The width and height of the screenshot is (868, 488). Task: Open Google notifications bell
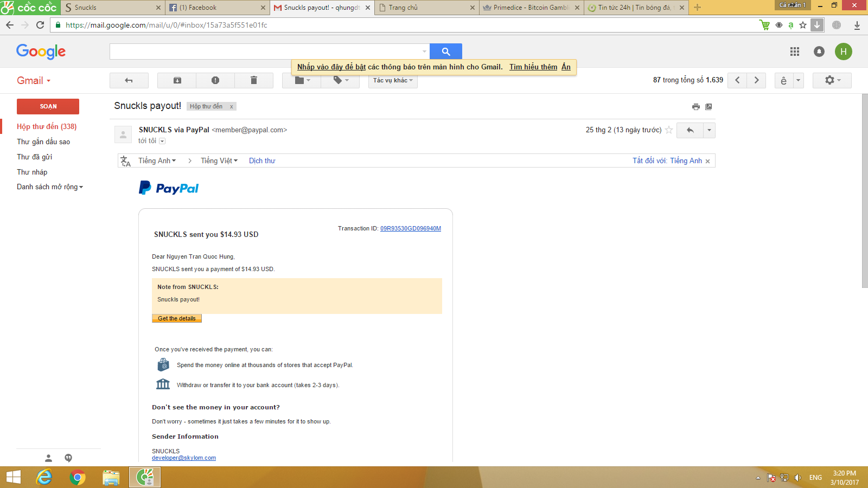coord(819,52)
